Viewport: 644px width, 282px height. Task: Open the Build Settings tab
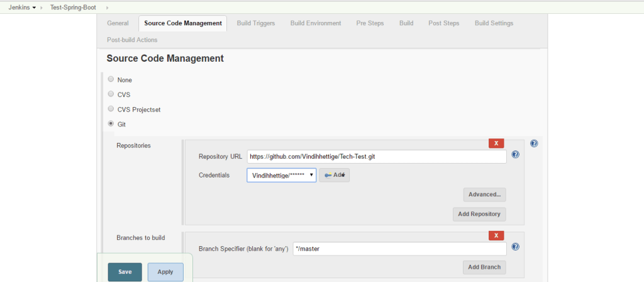(x=494, y=23)
